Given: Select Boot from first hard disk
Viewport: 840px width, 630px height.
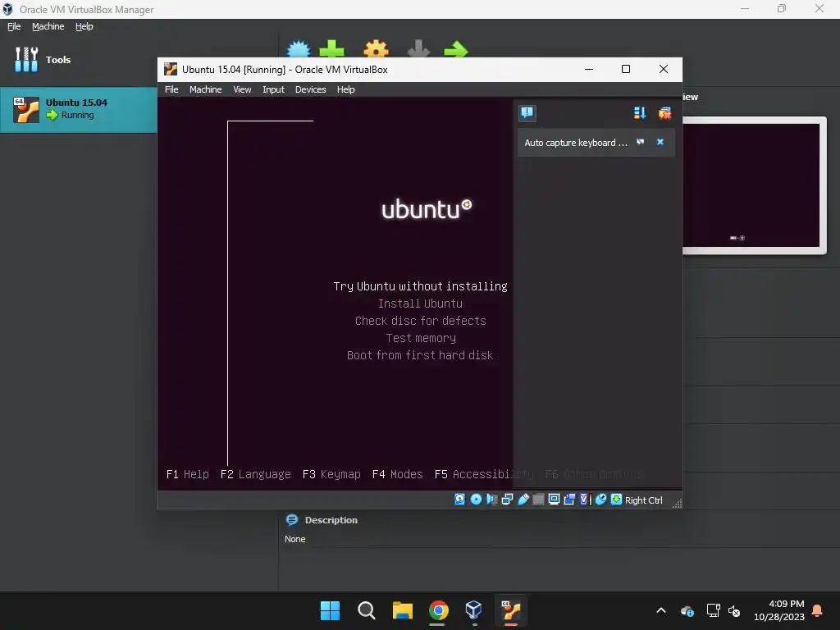Looking at the screenshot, I should 420,355.
